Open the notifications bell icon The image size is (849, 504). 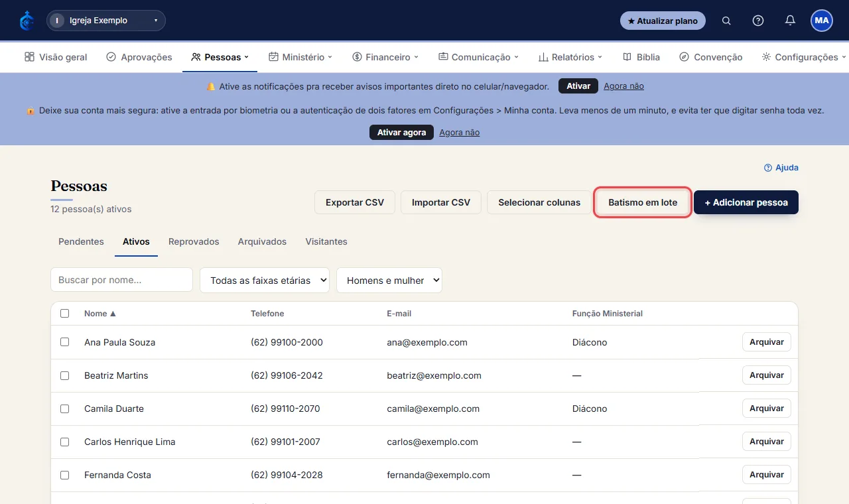(x=790, y=21)
